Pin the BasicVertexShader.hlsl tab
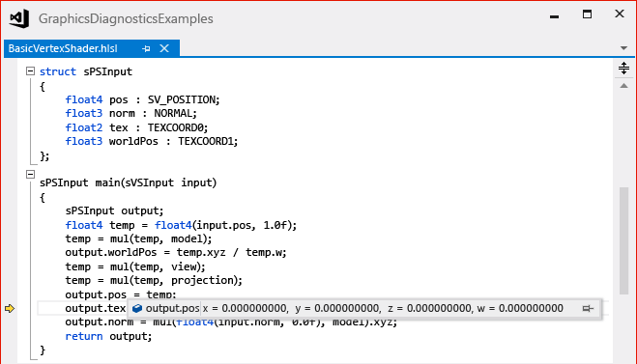Viewport: 637px width, 364px height. 146,48
